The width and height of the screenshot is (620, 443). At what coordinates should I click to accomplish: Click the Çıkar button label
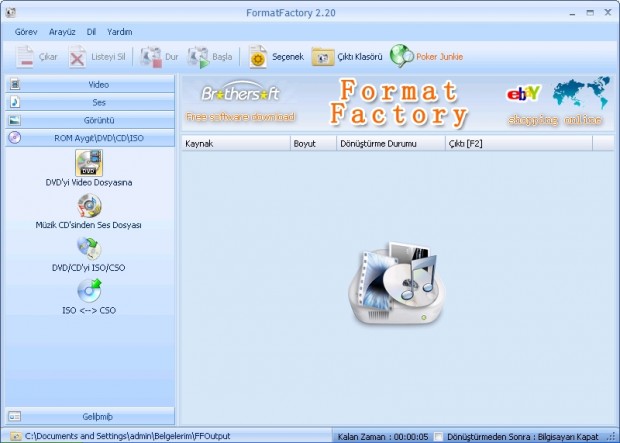click(x=48, y=57)
